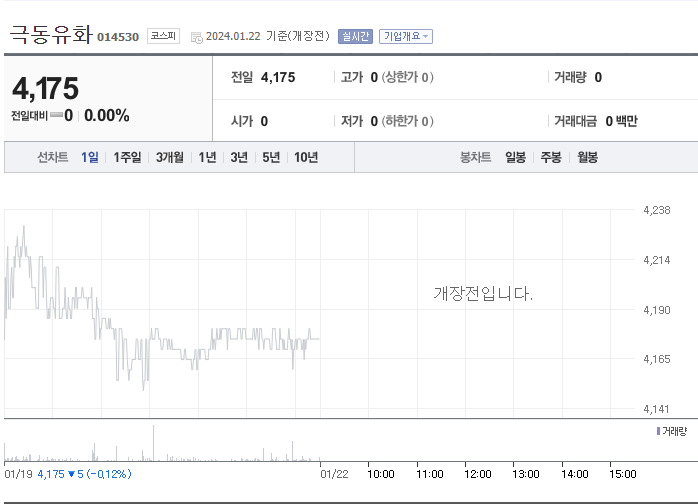Click the 4,190 y-axis price label

[657, 310]
